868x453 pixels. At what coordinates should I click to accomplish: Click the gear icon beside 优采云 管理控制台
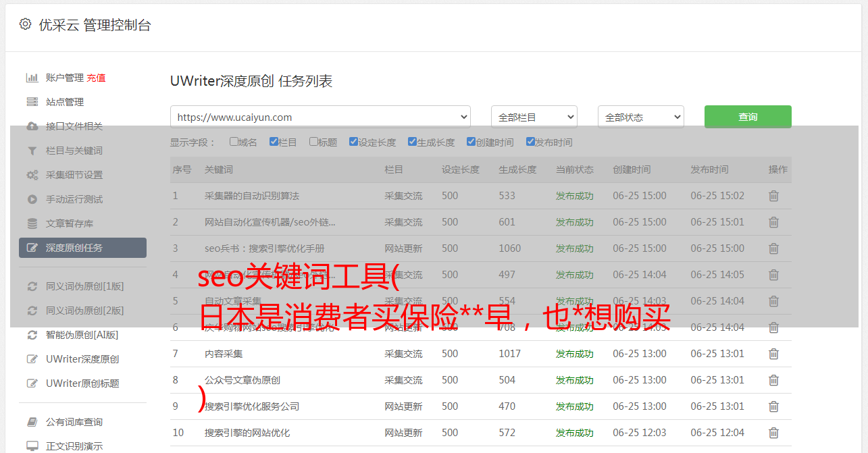pyautogui.click(x=25, y=24)
